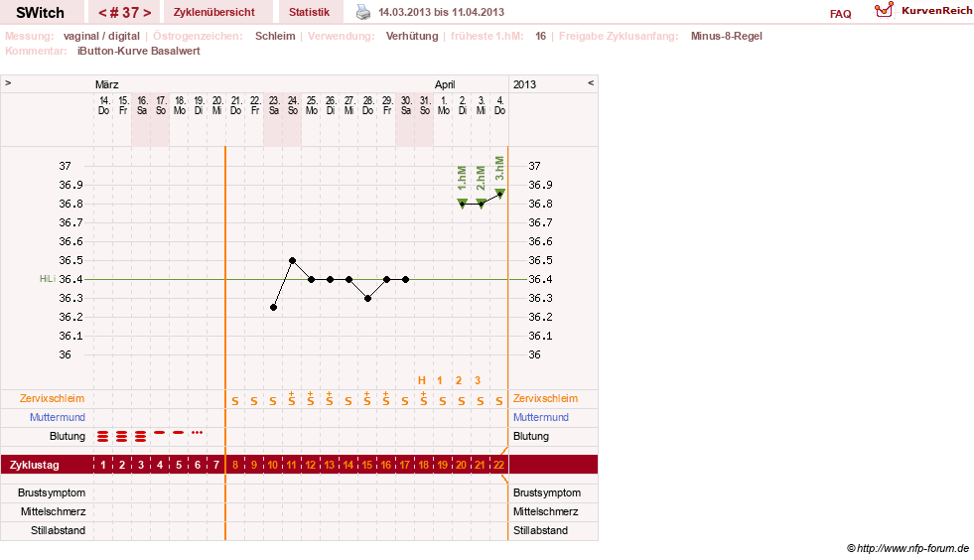Click the right Muttermund label

point(540,417)
